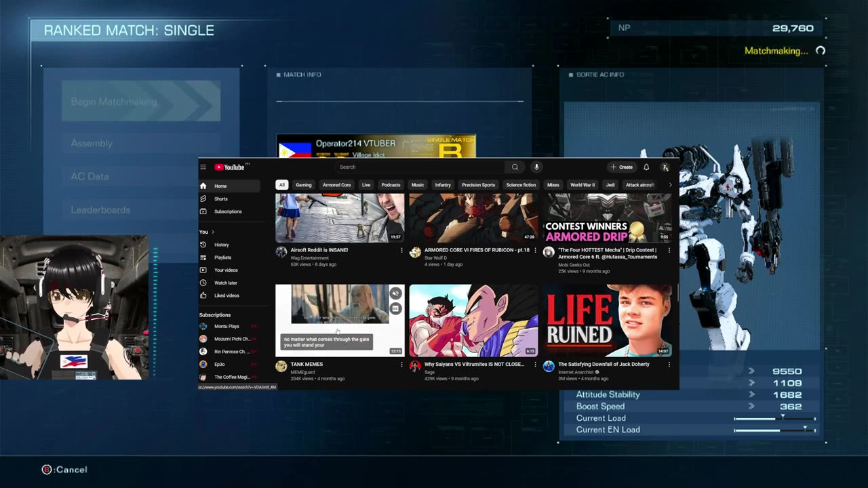This screenshot has height=488, width=868.
Task: Click Internet Anarchist channel avatar
Action: point(549,366)
